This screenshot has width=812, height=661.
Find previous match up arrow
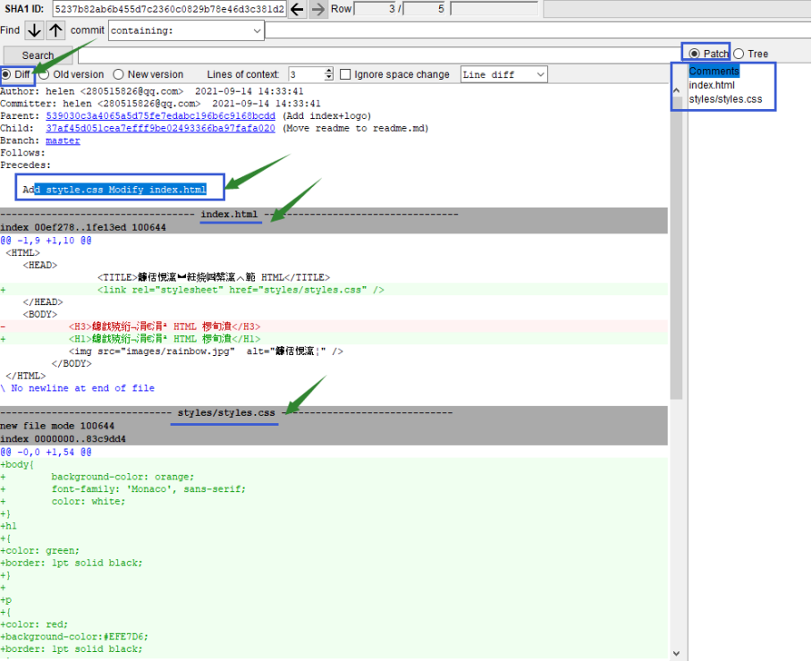coord(55,30)
